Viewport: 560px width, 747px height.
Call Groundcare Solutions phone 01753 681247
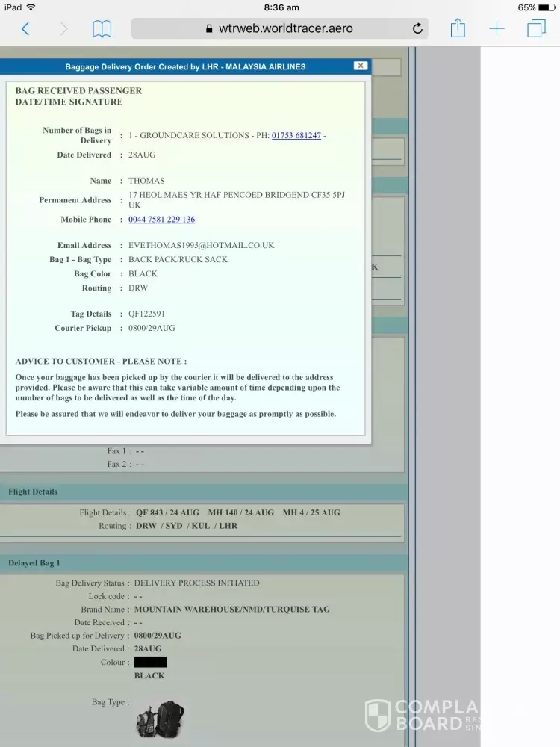click(x=296, y=135)
